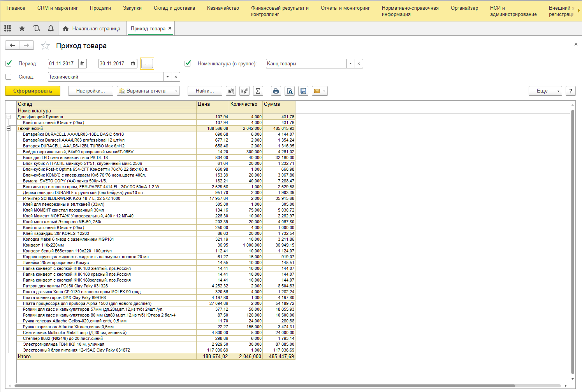Collapse the Технический group
The width and height of the screenshot is (582, 392).
(x=9, y=128)
